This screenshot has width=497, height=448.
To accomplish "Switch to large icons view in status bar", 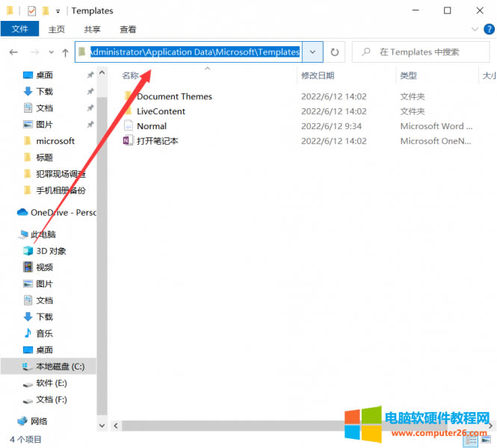I will pyautogui.click(x=487, y=441).
